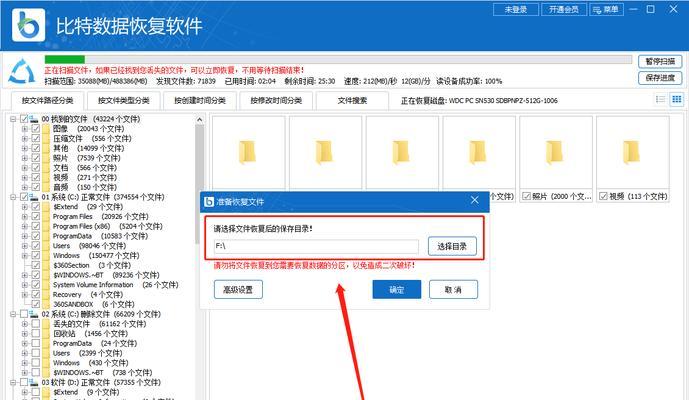Click the tree panel scroll-up arrow
The height and width of the screenshot is (400, 689).
coord(199,120)
